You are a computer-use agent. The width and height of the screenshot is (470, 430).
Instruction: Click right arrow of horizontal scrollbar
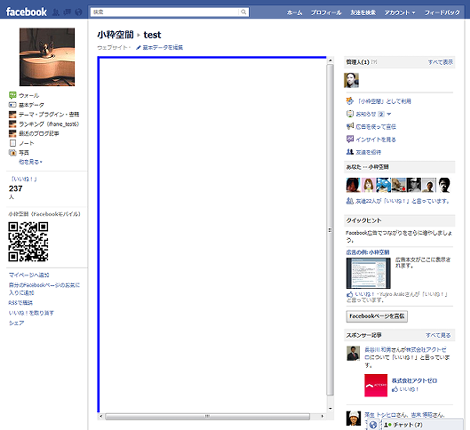point(322,416)
